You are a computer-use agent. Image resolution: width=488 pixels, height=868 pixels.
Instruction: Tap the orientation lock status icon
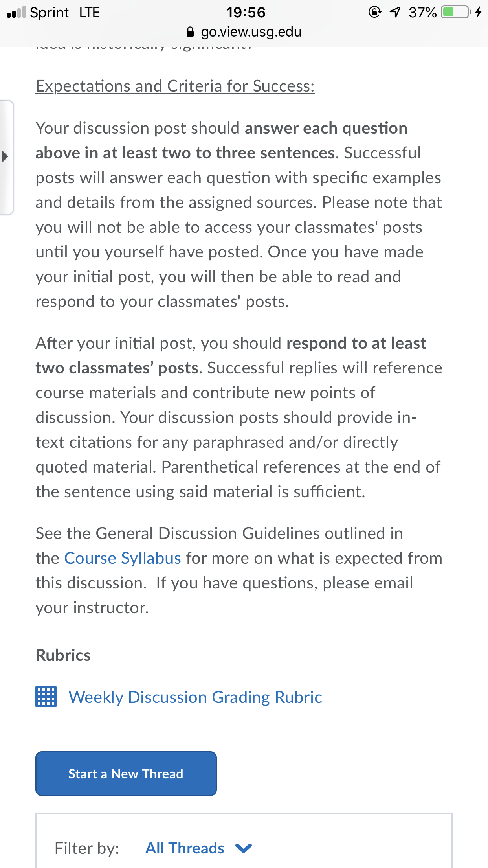point(375,12)
